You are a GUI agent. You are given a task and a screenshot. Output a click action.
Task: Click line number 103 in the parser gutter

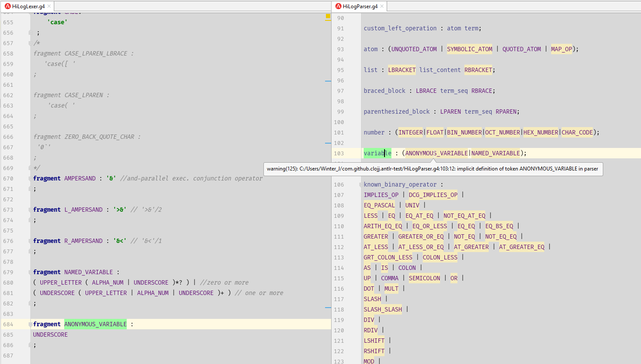coord(339,153)
